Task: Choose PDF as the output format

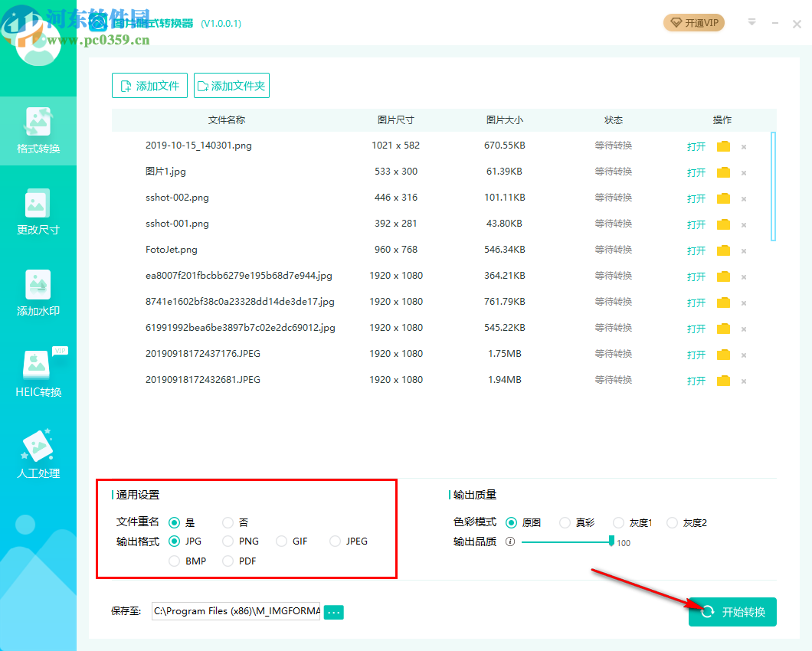Action: point(228,561)
